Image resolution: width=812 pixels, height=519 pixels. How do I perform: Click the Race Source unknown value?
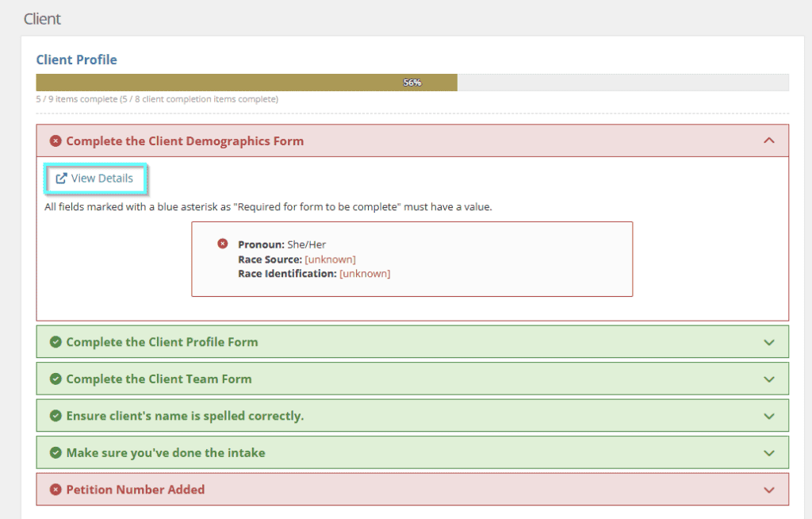[330, 259]
